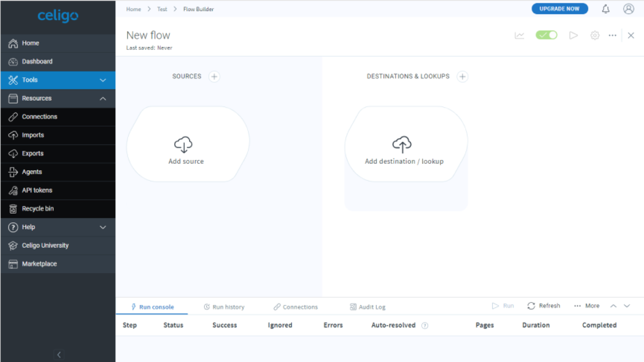Open the Marketplace
This screenshot has height=362, width=644.
pyautogui.click(x=58, y=264)
